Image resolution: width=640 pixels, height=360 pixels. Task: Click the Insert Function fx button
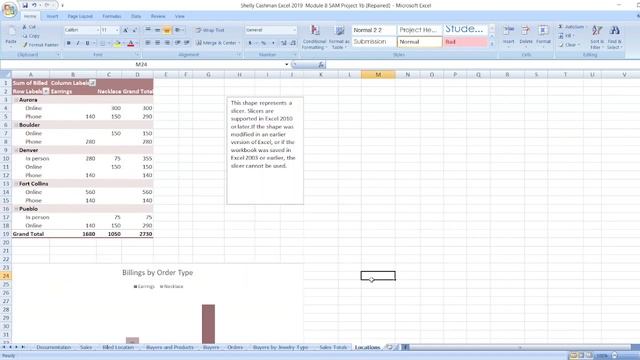(321, 64)
